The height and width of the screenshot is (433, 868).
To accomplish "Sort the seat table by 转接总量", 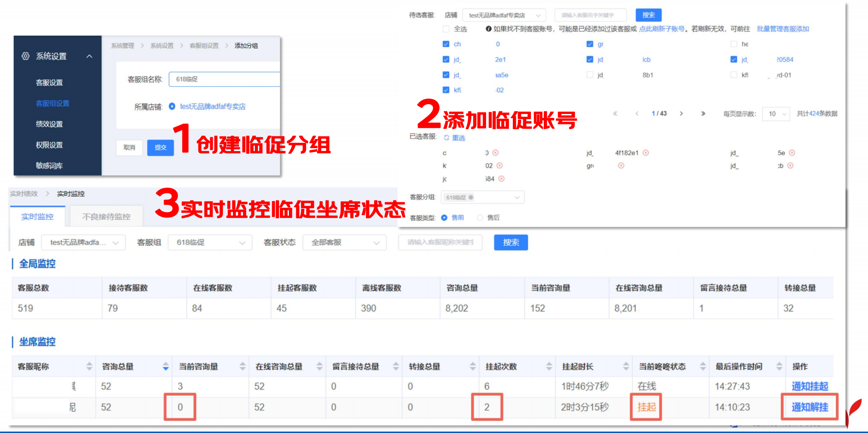I will tap(472, 366).
